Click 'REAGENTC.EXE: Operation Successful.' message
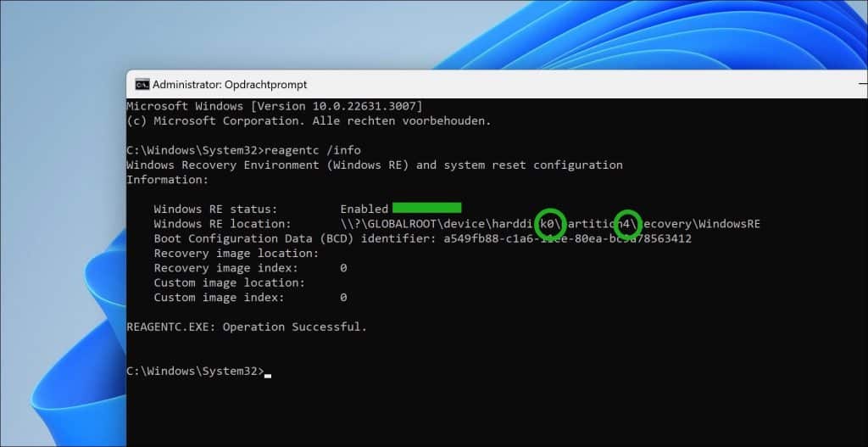Image resolution: width=868 pixels, height=447 pixels. click(247, 327)
